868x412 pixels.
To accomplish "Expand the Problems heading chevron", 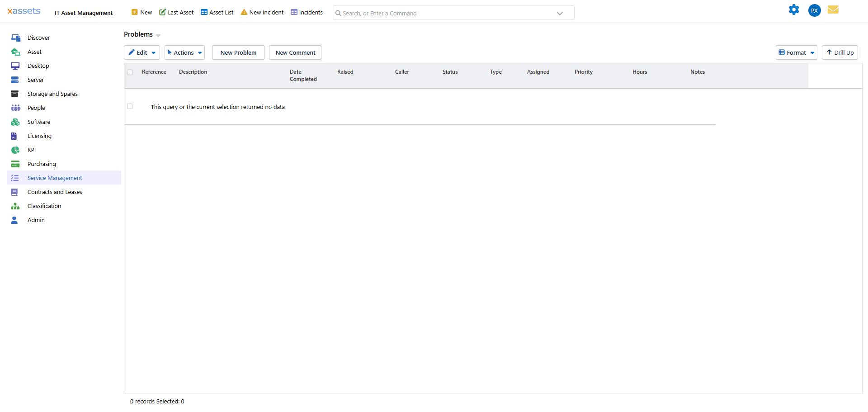I will pos(158,35).
